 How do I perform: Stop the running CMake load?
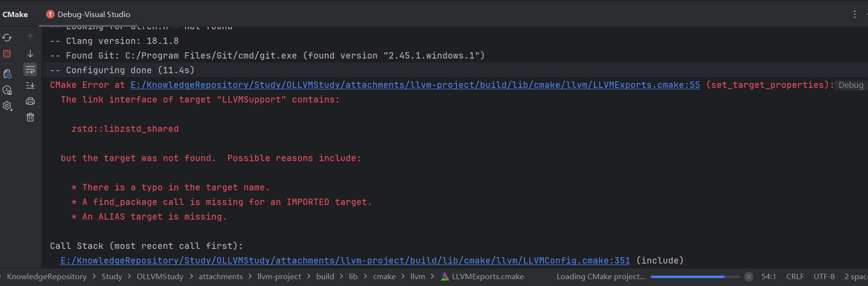point(7,54)
